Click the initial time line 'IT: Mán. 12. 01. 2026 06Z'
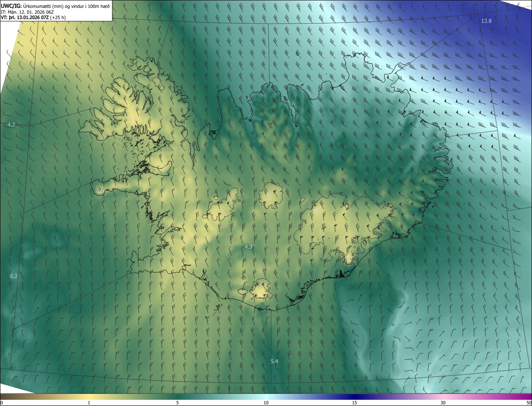The image size is (532, 406). pos(27,12)
